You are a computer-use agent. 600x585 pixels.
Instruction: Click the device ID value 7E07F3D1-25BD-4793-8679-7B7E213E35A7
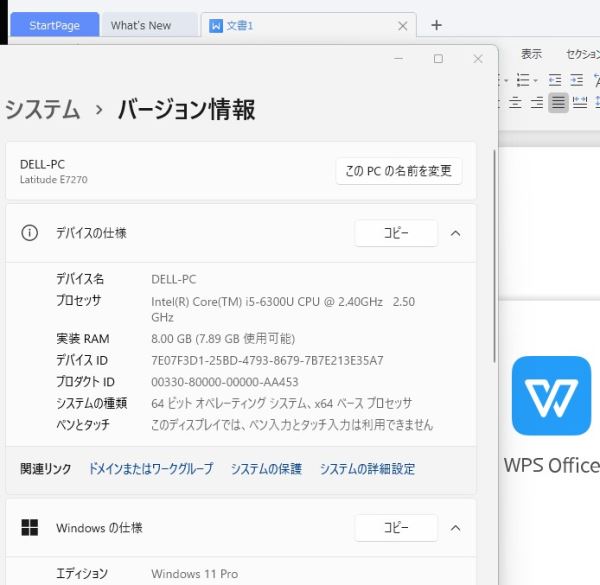(267, 360)
